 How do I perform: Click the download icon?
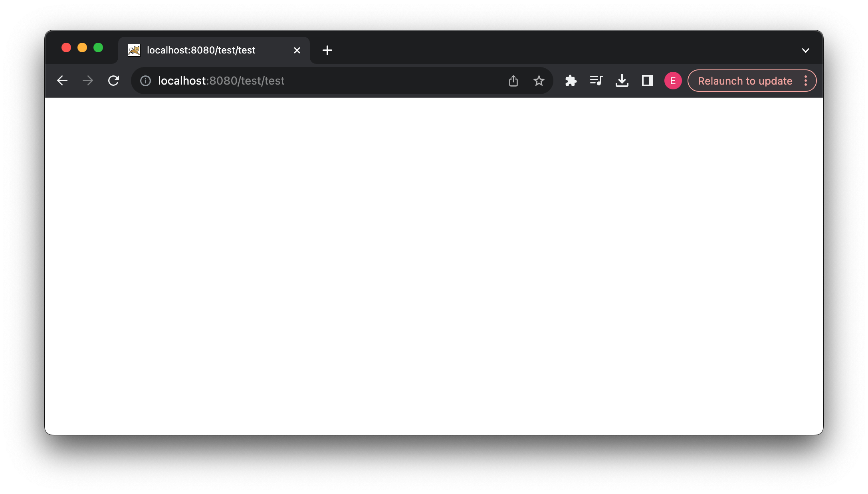click(622, 81)
